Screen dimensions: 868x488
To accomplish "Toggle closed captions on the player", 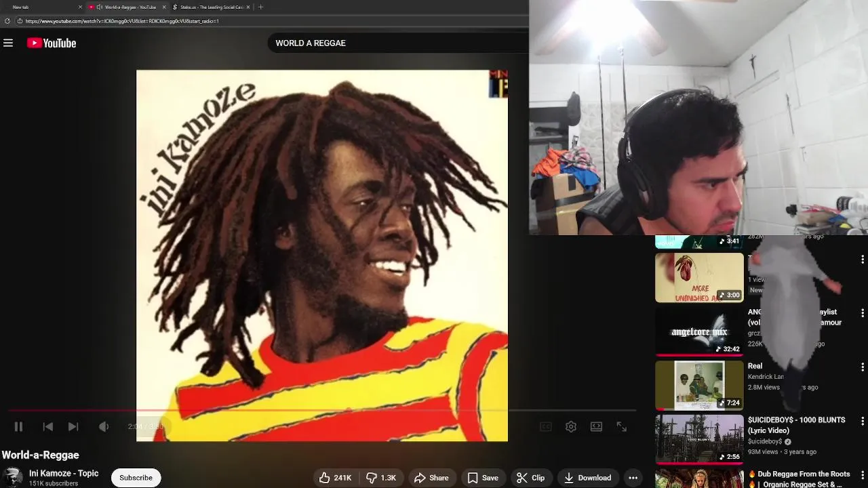I will click(545, 426).
